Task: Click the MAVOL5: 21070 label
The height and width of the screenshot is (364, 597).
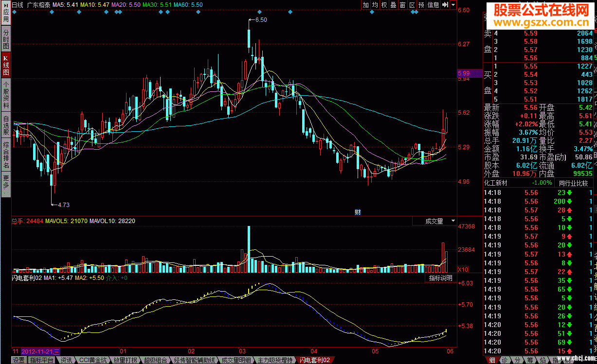Action: point(67,221)
